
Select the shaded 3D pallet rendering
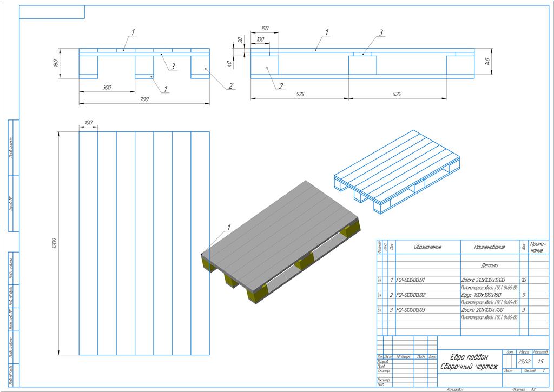281,242
